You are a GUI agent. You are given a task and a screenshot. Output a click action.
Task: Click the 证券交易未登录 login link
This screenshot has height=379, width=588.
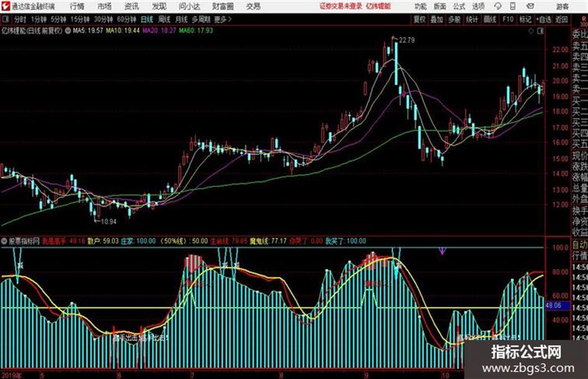pyautogui.click(x=341, y=6)
